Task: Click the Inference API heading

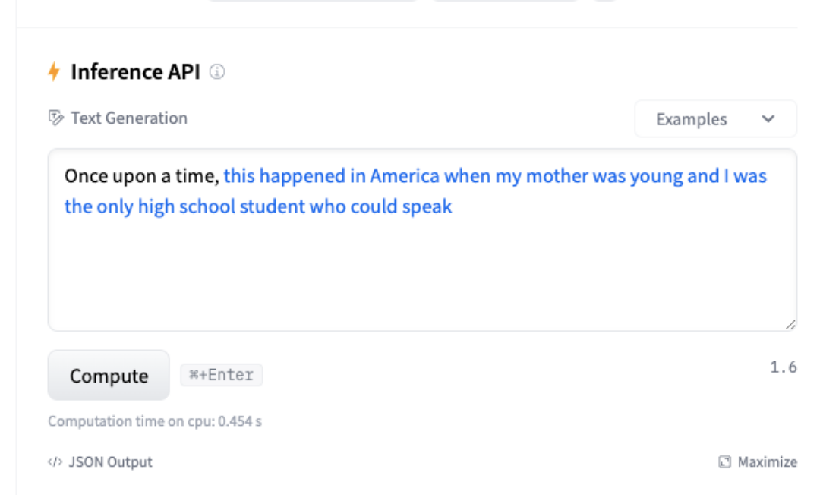Action: pos(135,72)
